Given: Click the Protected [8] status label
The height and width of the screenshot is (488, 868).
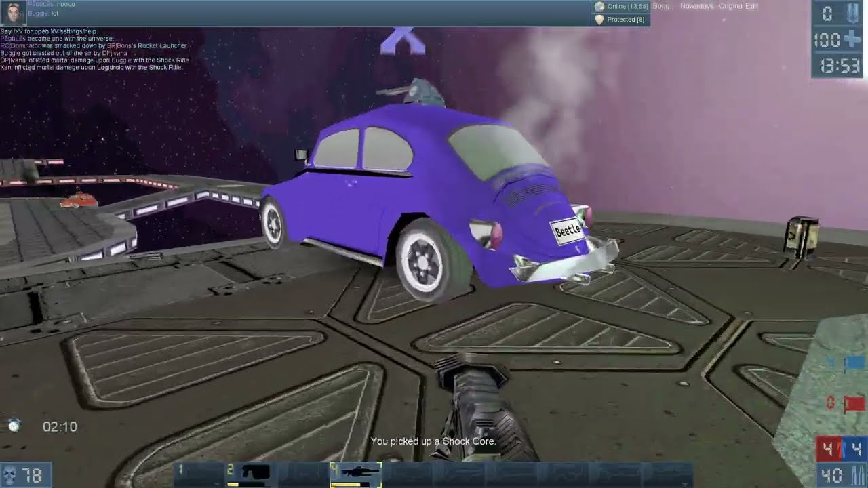Looking at the screenshot, I should (x=625, y=20).
